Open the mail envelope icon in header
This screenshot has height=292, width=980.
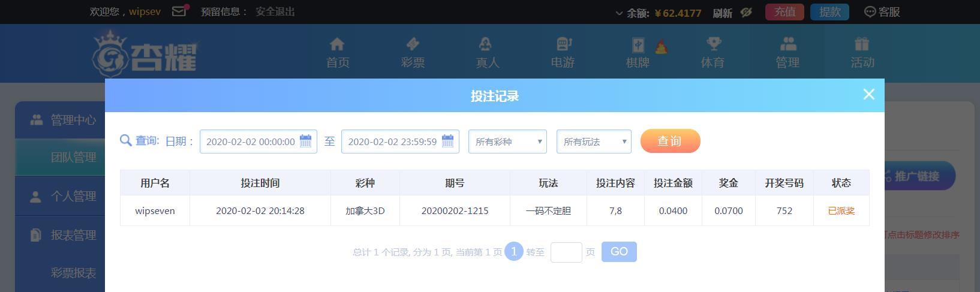click(179, 11)
